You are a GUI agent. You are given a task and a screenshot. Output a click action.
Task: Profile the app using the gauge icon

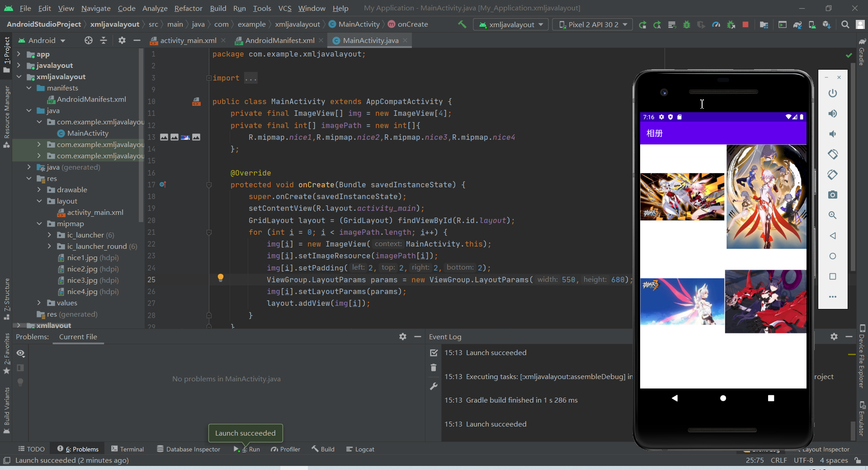coord(716,24)
